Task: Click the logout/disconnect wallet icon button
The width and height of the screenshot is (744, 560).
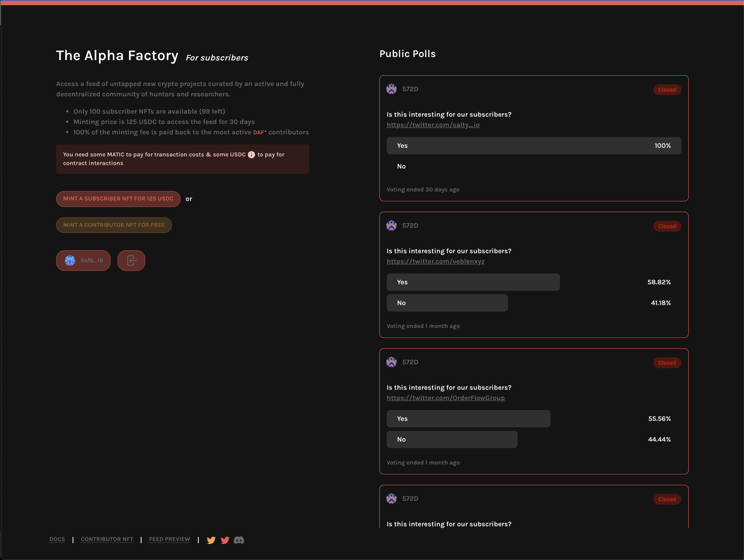Action: pos(131,261)
